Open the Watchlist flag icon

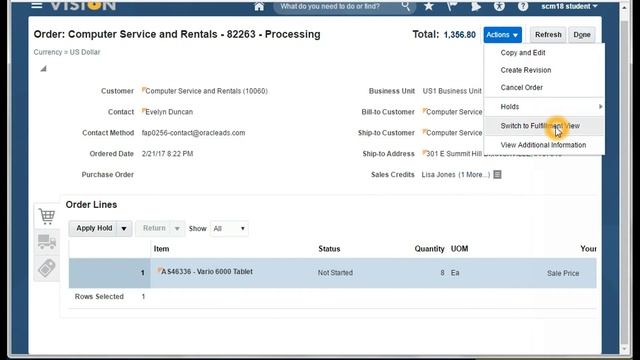(x=452, y=6)
